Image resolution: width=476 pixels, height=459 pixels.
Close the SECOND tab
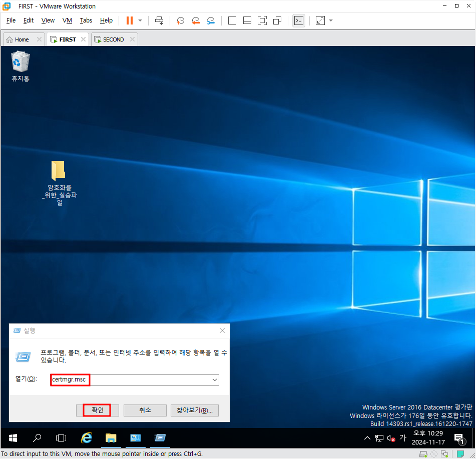pyautogui.click(x=132, y=39)
